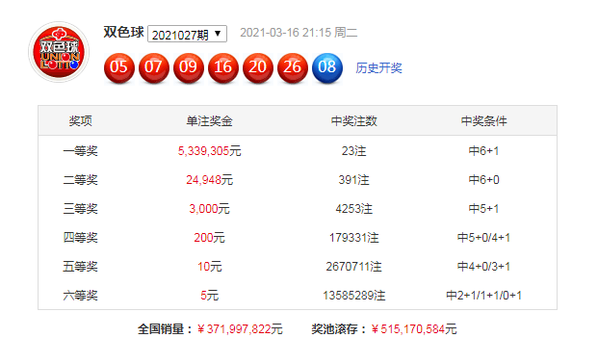The image size is (598, 364).
Task: Click red ball number 07
Action: click(x=154, y=67)
